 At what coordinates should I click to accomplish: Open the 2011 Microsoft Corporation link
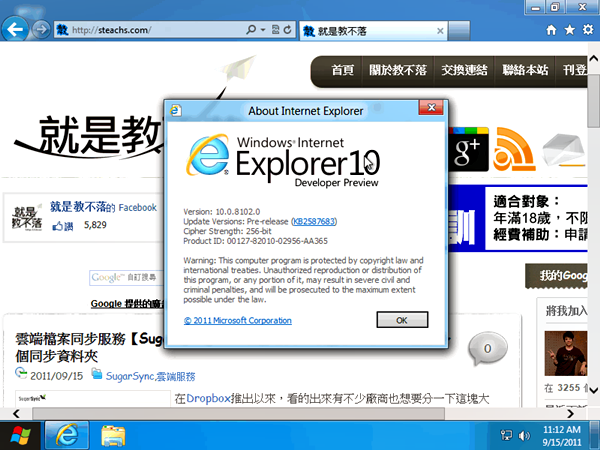tap(238, 321)
